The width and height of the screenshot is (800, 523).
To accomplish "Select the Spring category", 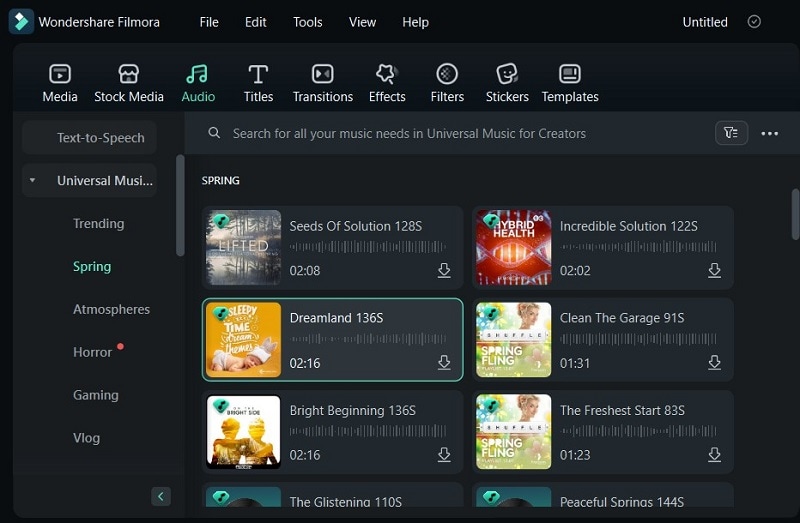I will 92,266.
